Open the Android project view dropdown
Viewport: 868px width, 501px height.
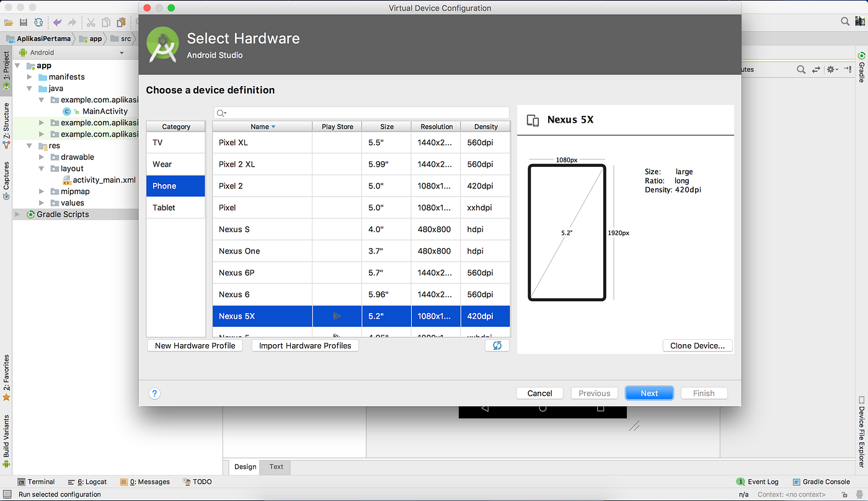(x=122, y=53)
